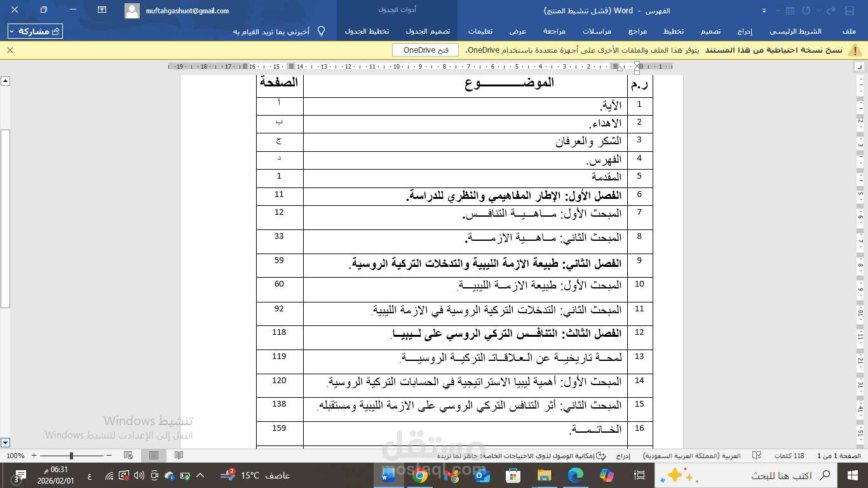Switch to Read Mode view icon
This screenshot has width=868, height=488.
click(179, 456)
